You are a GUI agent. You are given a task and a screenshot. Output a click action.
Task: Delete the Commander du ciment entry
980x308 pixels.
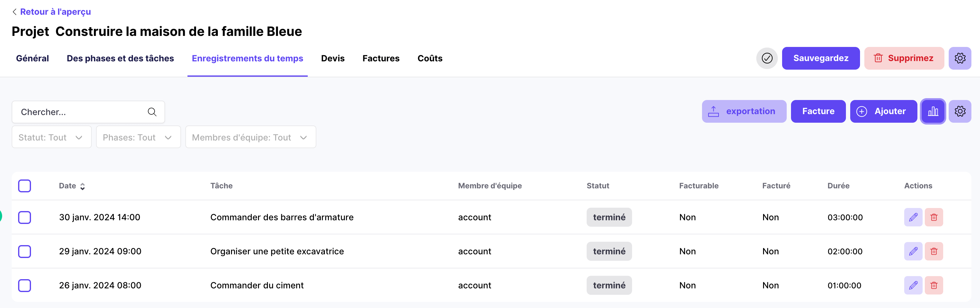pyautogui.click(x=934, y=285)
